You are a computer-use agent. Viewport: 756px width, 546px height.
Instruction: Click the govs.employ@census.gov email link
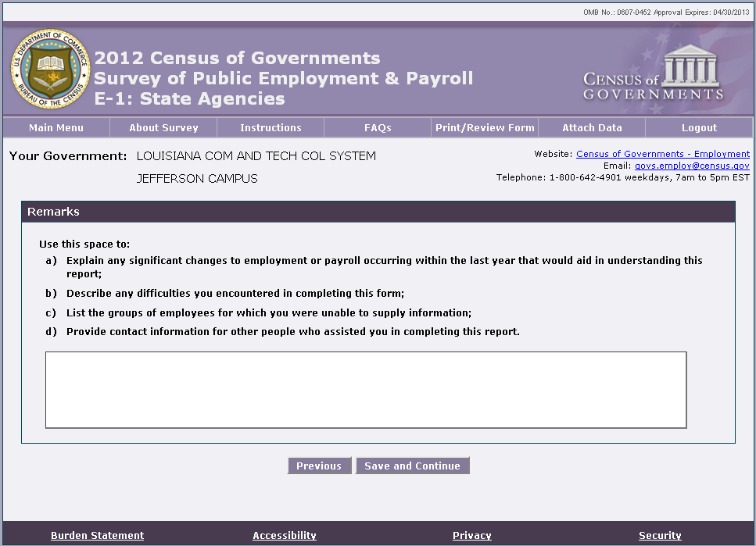692,166
